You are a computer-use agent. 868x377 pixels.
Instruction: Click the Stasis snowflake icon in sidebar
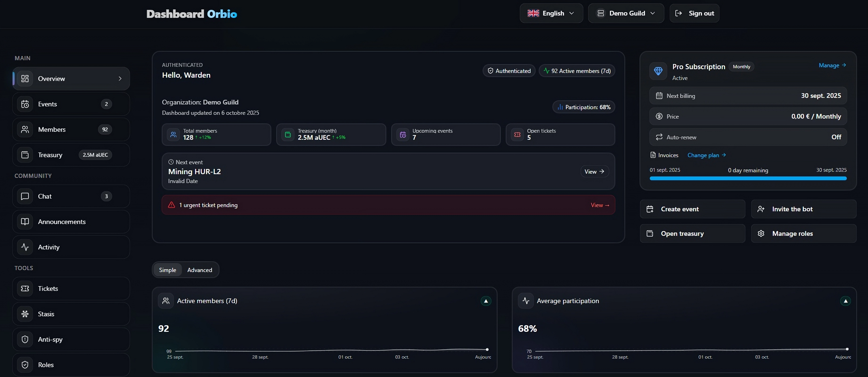tap(25, 314)
